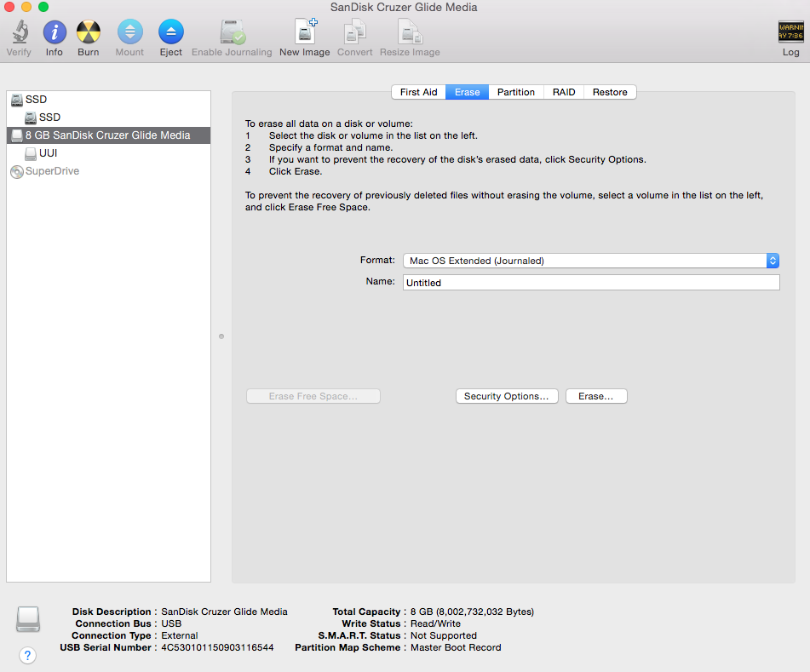
Task: Click the Verify microscope icon
Action: pyautogui.click(x=20, y=32)
